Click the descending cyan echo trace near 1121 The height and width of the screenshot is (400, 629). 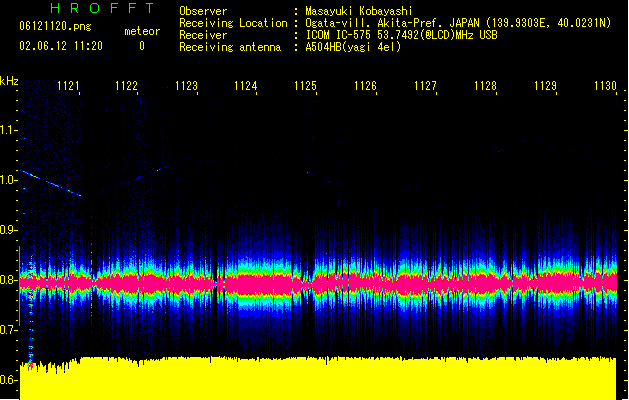51,183
